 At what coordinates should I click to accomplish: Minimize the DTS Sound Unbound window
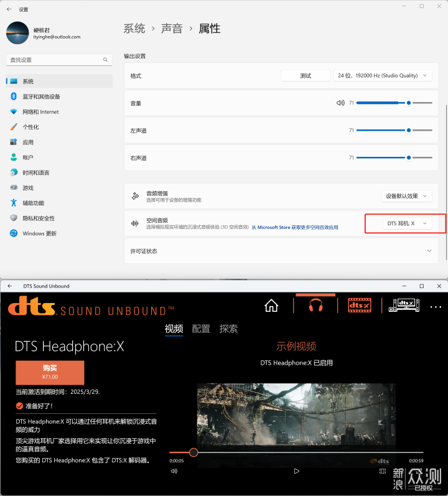[404, 286]
